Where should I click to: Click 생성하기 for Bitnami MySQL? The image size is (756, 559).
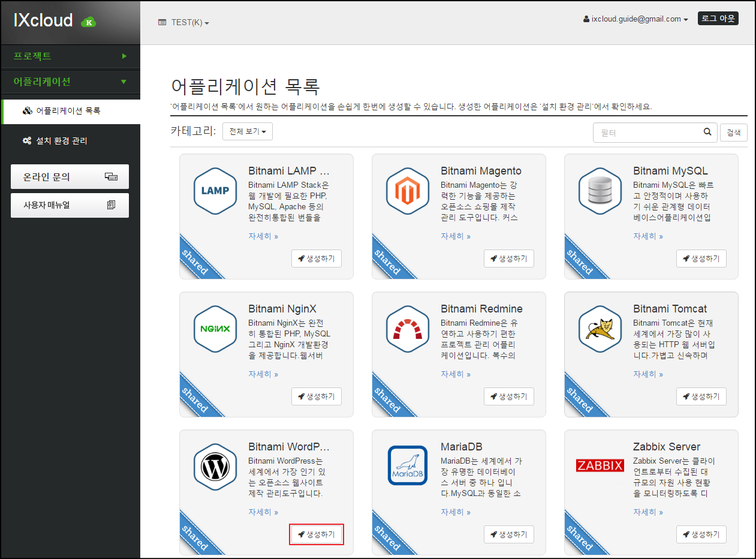(x=701, y=259)
